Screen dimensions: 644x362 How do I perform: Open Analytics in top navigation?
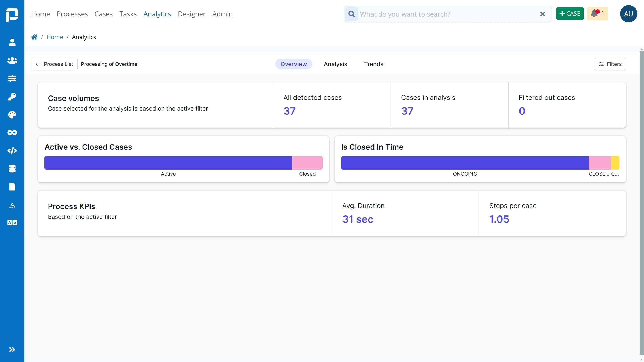157,14
